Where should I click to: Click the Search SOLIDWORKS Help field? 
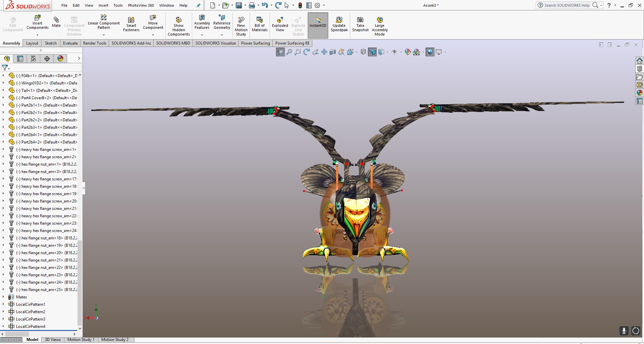pyautogui.click(x=567, y=5)
